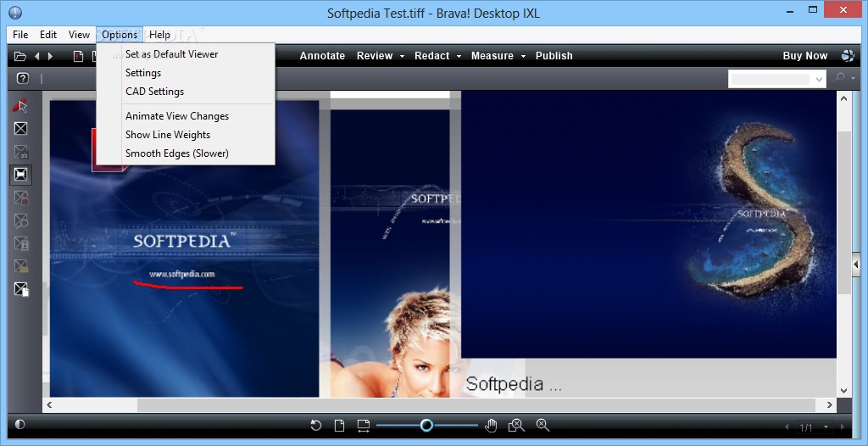Click the redact with person icon tool
The image size is (868, 446).
(21, 198)
